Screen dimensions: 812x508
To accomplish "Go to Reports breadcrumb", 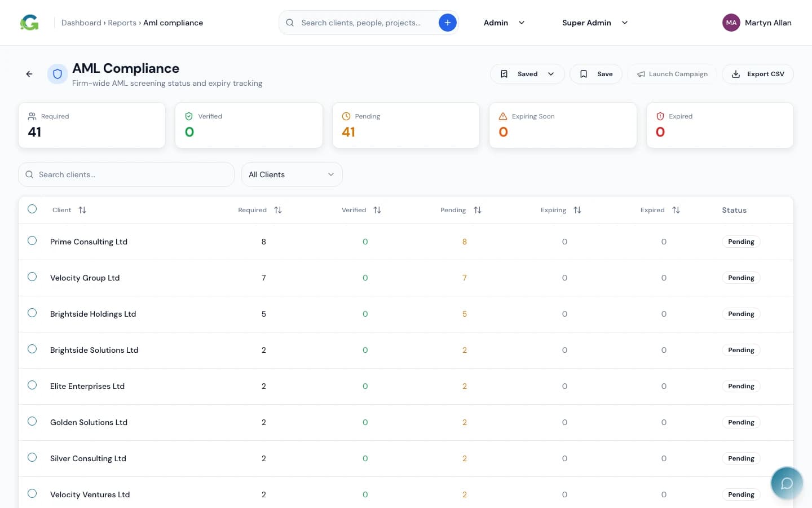I will tap(122, 23).
